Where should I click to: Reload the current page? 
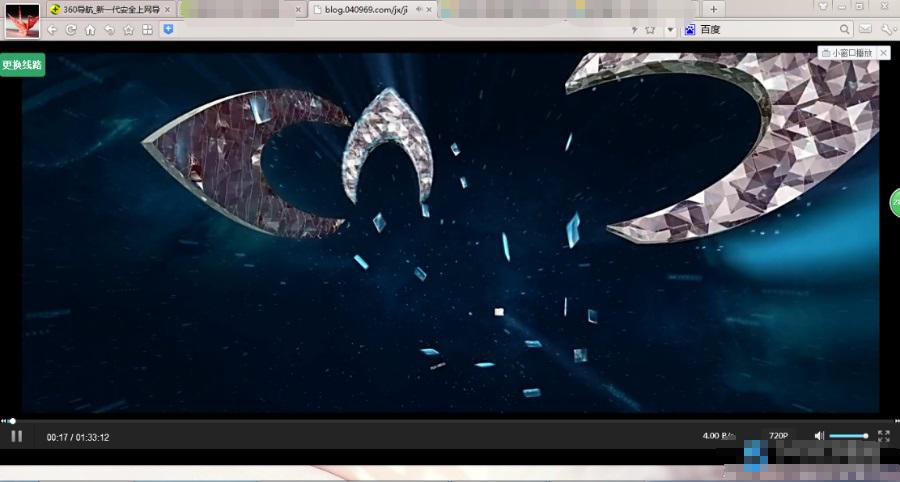pyautogui.click(x=71, y=30)
